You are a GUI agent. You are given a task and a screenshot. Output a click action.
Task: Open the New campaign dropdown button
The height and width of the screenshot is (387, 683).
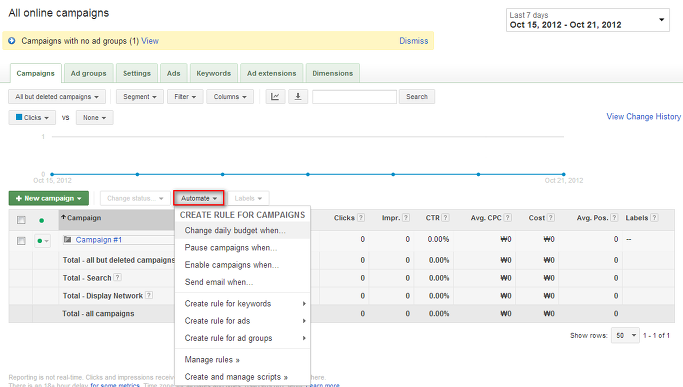(49, 198)
